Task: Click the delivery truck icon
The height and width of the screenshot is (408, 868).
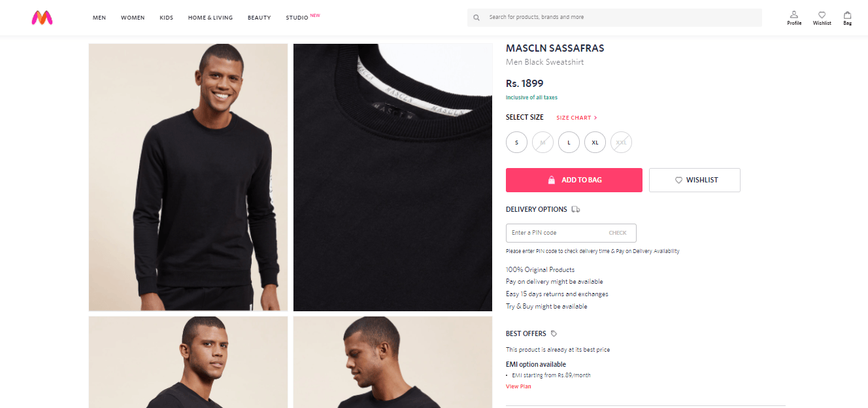Action: click(576, 209)
